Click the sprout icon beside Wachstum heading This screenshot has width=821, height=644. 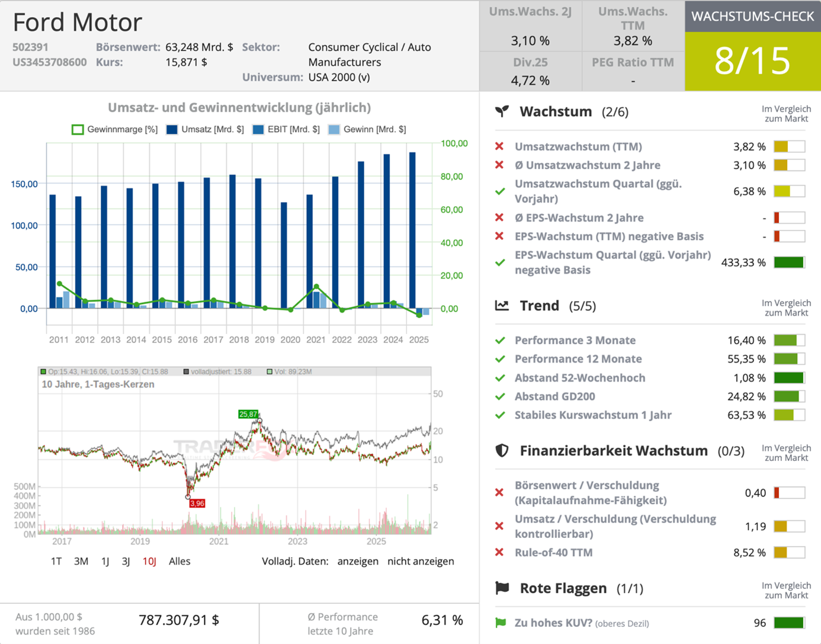(x=502, y=111)
